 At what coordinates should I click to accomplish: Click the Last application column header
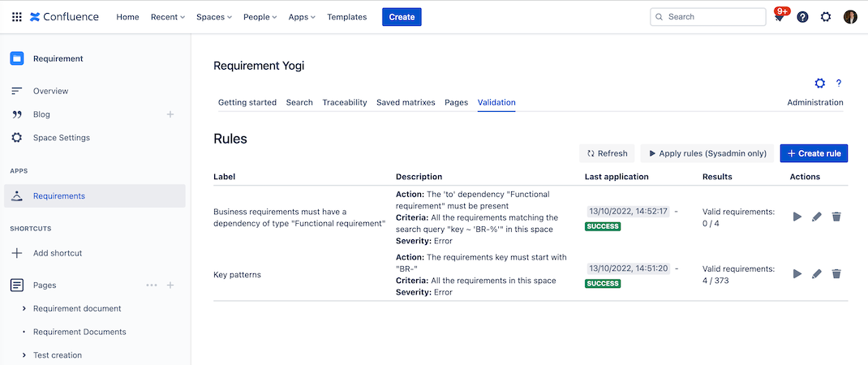[617, 177]
